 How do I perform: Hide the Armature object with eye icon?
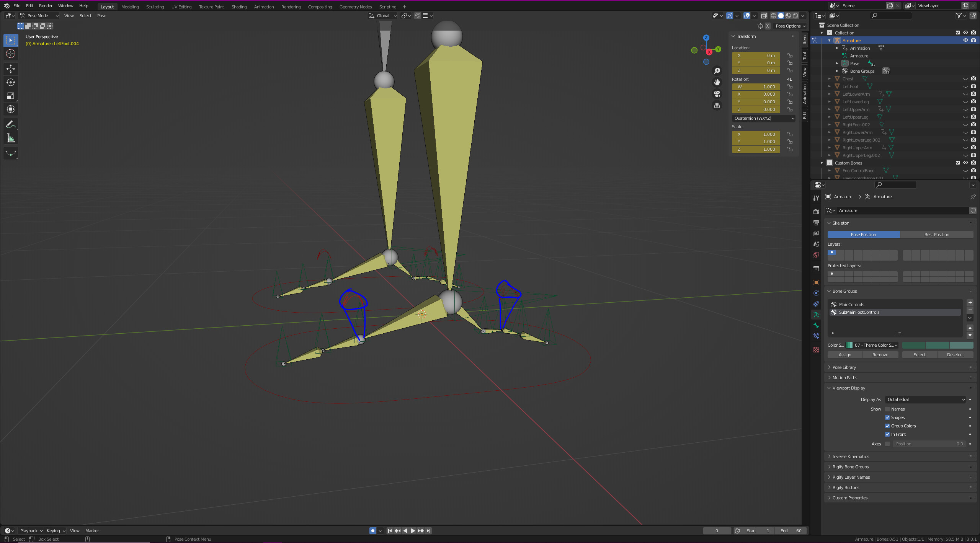[965, 40]
